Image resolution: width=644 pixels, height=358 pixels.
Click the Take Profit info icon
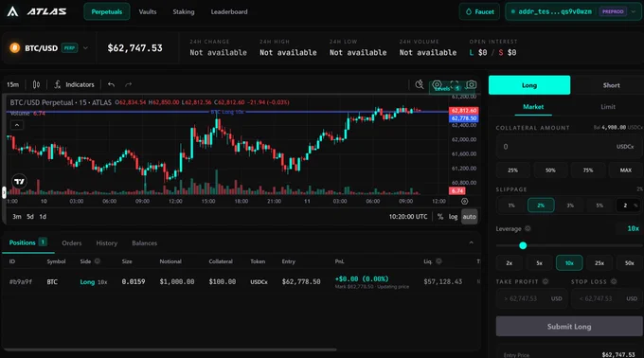tap(545, 281)
